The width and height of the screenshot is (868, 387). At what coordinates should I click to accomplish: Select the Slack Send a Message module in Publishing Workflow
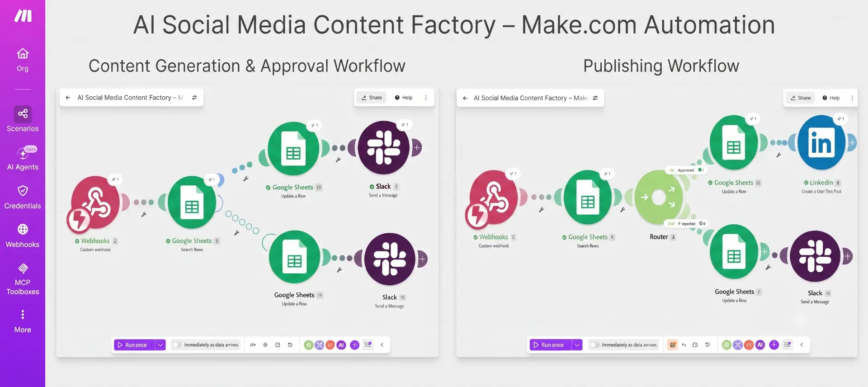(x=815, y=256)
